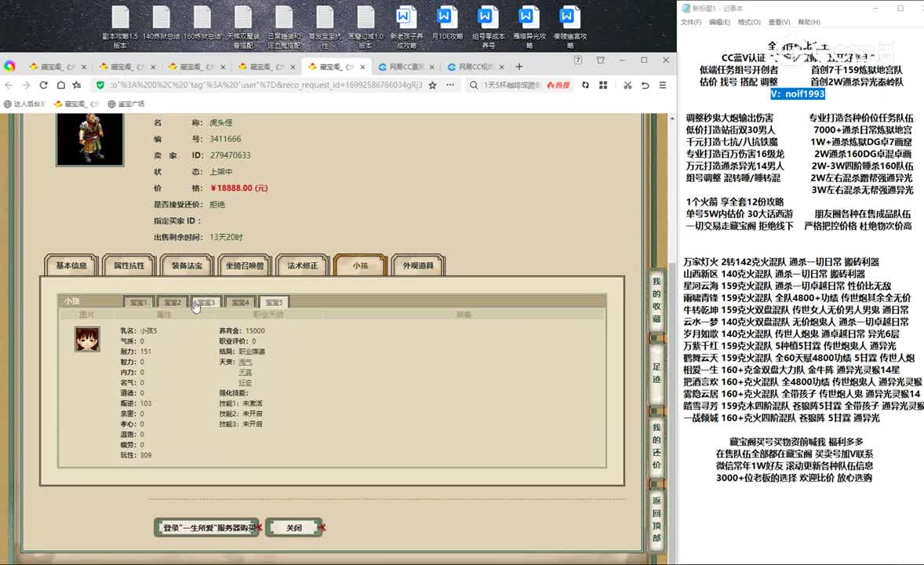Go back in the browser

click(9, 85)
